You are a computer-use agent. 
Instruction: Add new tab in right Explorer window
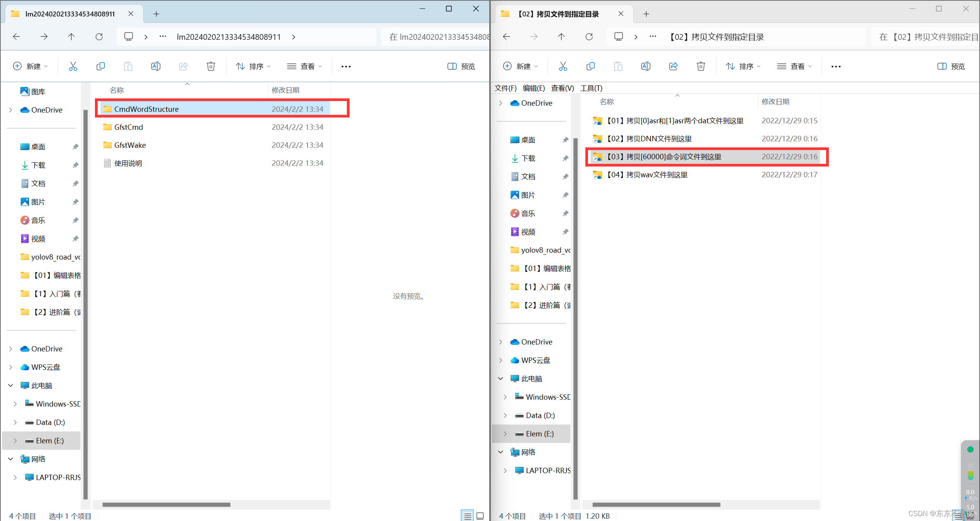tap(646, 14)
